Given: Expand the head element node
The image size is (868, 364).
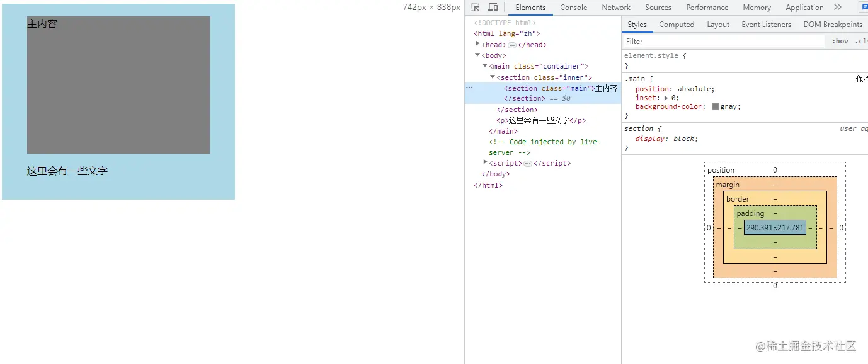Looking at the screenshot, I should [478, 44].
